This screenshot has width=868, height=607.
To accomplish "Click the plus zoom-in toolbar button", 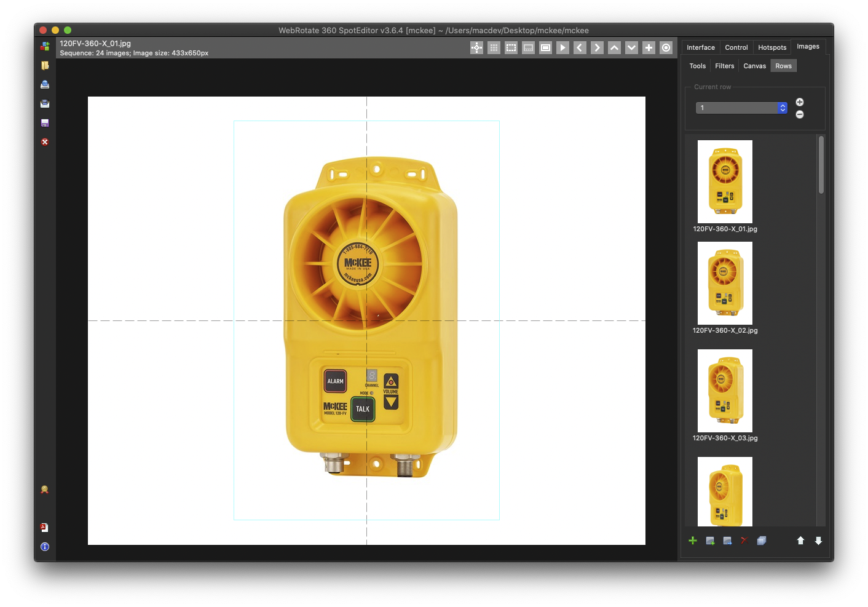I will coord(649,47).
